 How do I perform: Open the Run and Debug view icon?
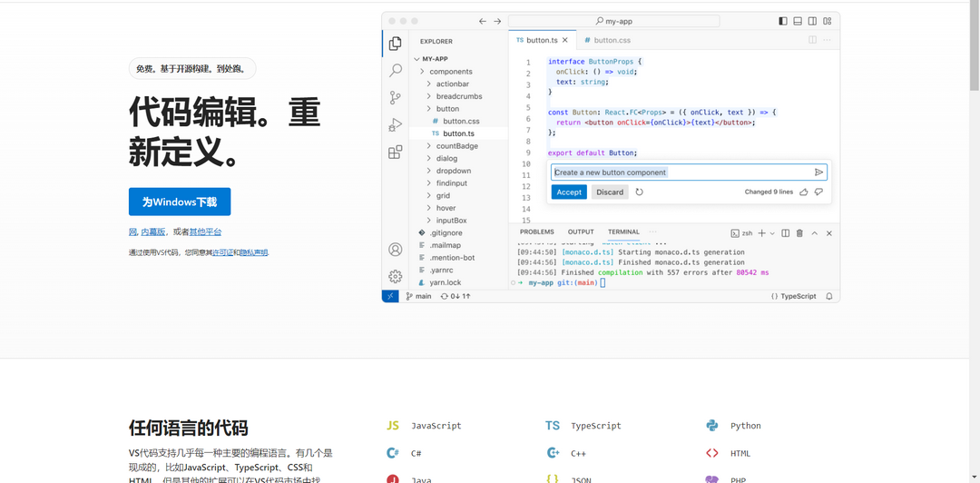pos(396,124)
